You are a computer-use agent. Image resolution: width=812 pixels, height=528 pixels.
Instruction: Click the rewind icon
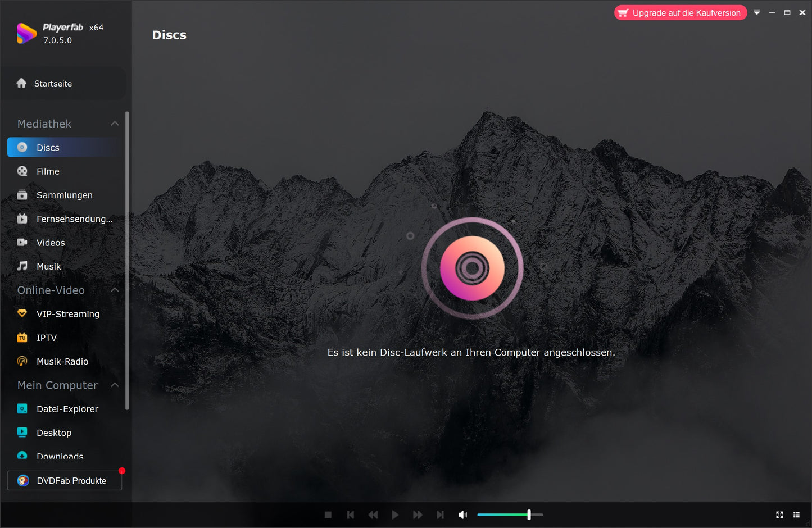click(x=373, y=515)
